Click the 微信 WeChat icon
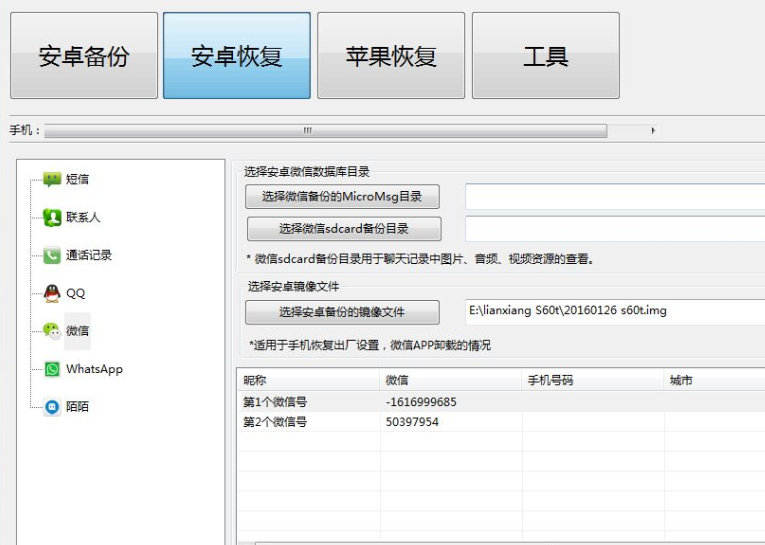The image size is (765, 545). pyautogui.click(x=52, y=331)
